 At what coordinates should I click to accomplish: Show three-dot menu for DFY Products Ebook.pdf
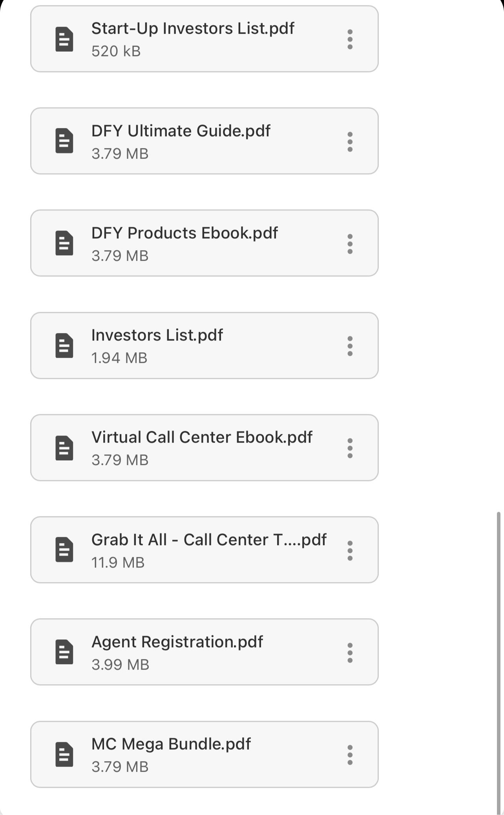tap(350, 244)
